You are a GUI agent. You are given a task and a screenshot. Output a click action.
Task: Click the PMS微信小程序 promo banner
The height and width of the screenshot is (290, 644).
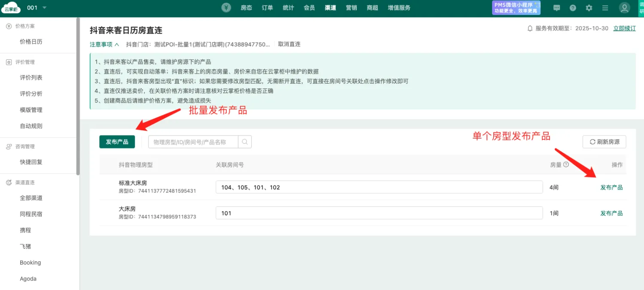(x=516, y=8)
